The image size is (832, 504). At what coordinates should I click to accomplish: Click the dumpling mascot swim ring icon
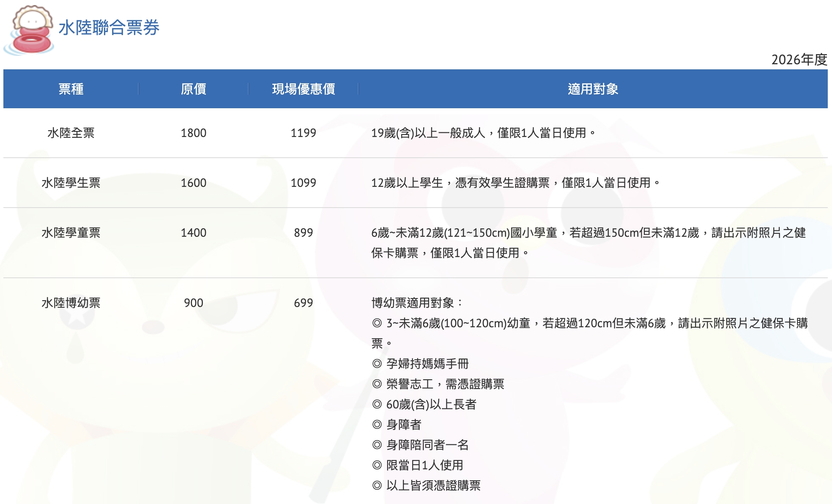click(x=29, y=30)
